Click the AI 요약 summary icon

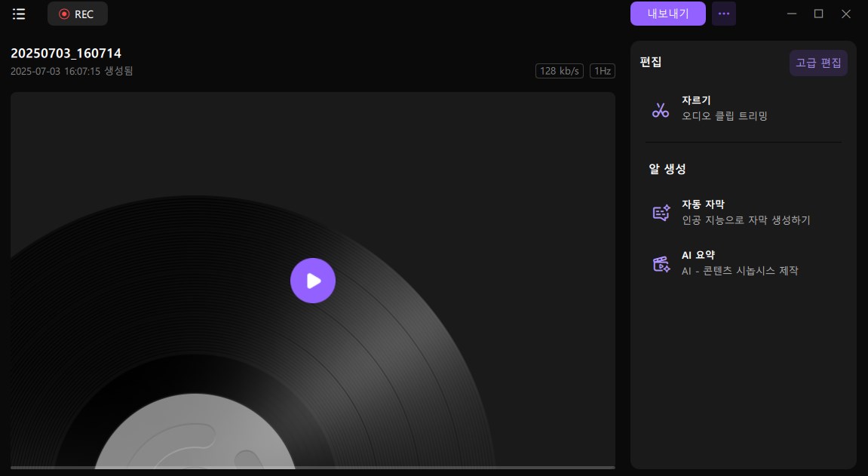point(661,264)
